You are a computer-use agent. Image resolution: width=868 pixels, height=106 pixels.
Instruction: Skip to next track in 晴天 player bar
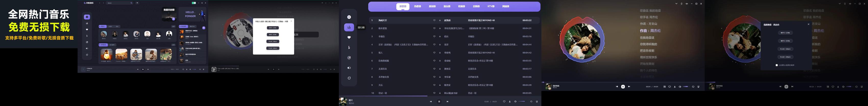pyautogui.click(x=447, y=102)
